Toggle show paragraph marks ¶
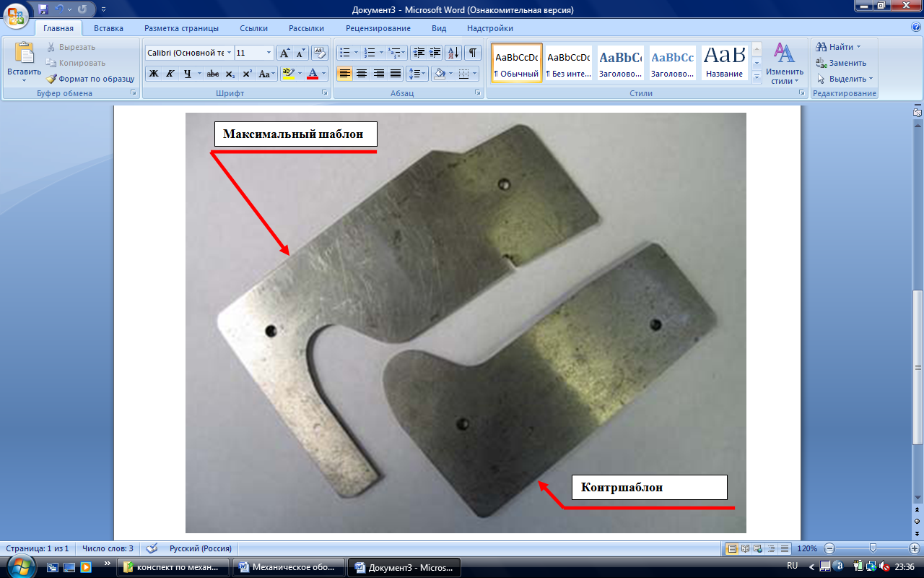924x578 pixels. pos(472,53)
